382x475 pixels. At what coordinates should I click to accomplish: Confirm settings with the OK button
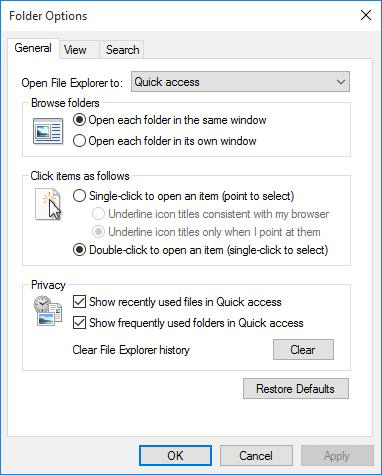(175, 456)
